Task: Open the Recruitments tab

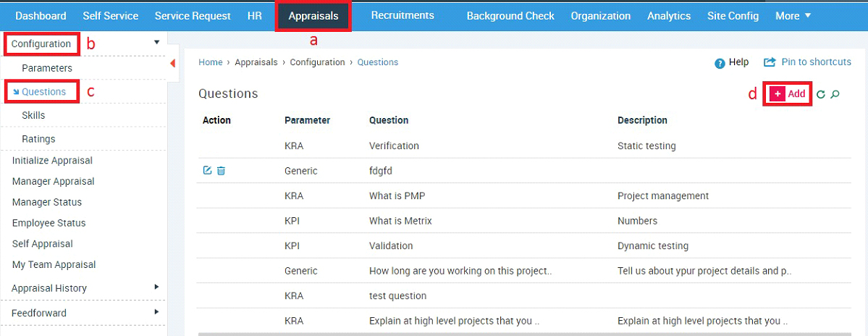Action: (403, 15)
